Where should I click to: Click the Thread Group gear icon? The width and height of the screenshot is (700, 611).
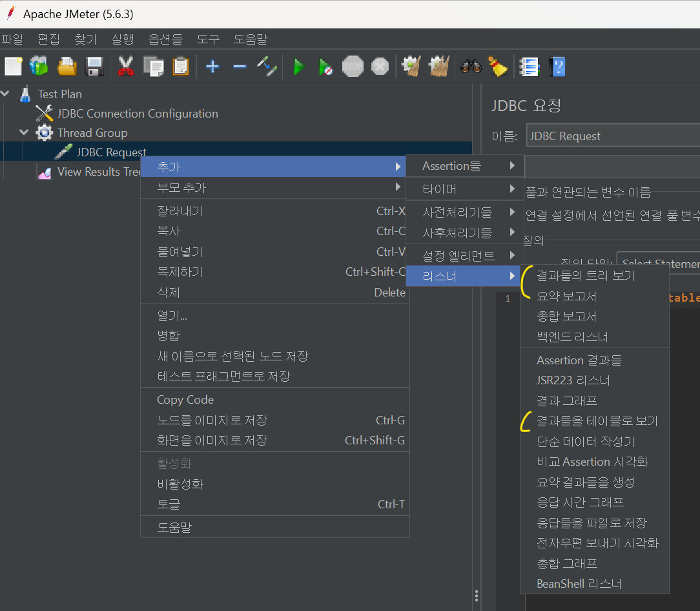pyautogui.click(x=44, y=132)
